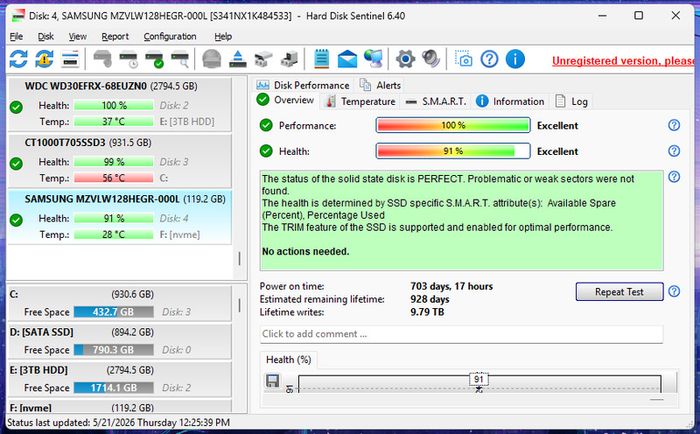Screen dimensions: 700x434
Task: Click the Repeat Test button
Action: coord(619,292)
